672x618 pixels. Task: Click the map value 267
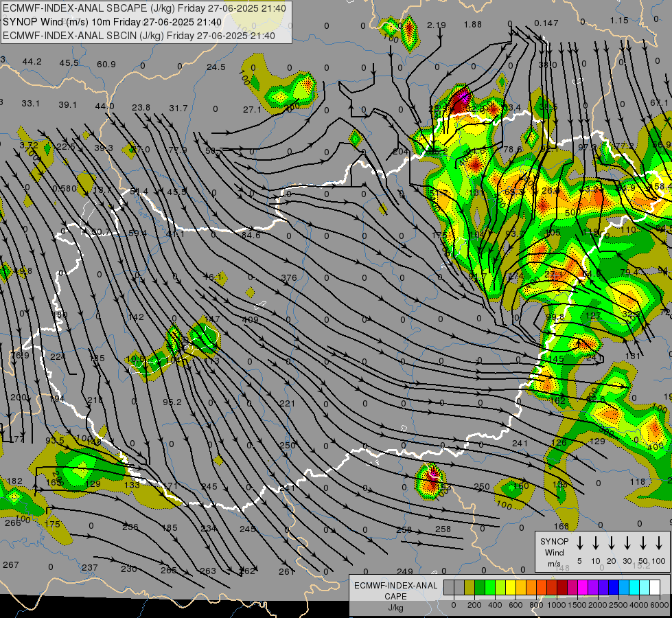click(11, 565)
